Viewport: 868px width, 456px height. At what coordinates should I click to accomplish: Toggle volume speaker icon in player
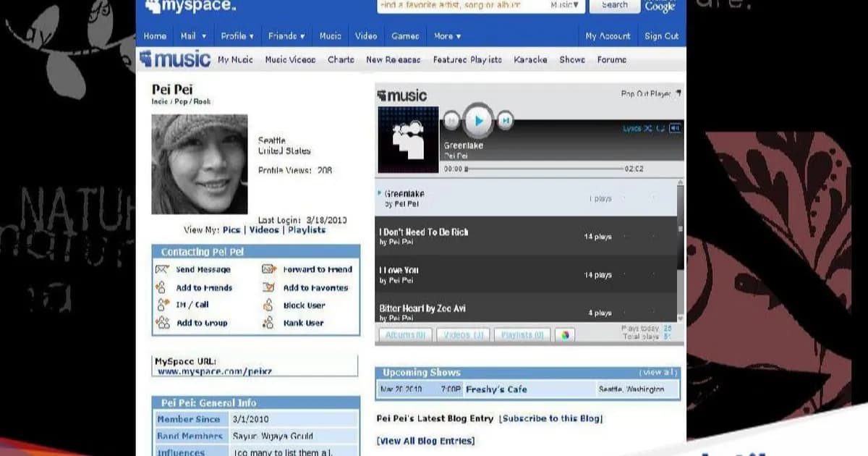point(675,129)
